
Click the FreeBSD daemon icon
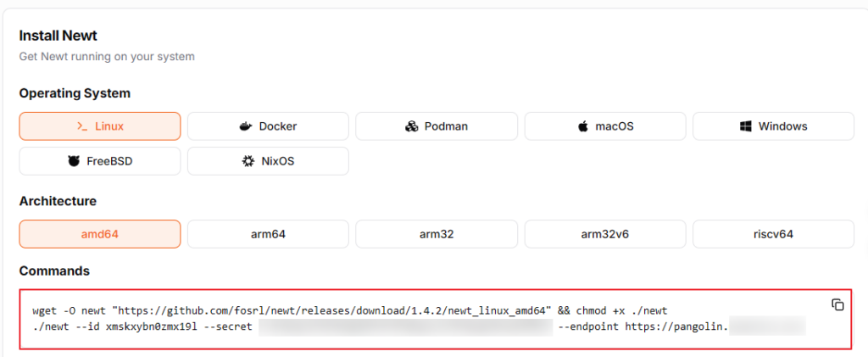[74, 161]
